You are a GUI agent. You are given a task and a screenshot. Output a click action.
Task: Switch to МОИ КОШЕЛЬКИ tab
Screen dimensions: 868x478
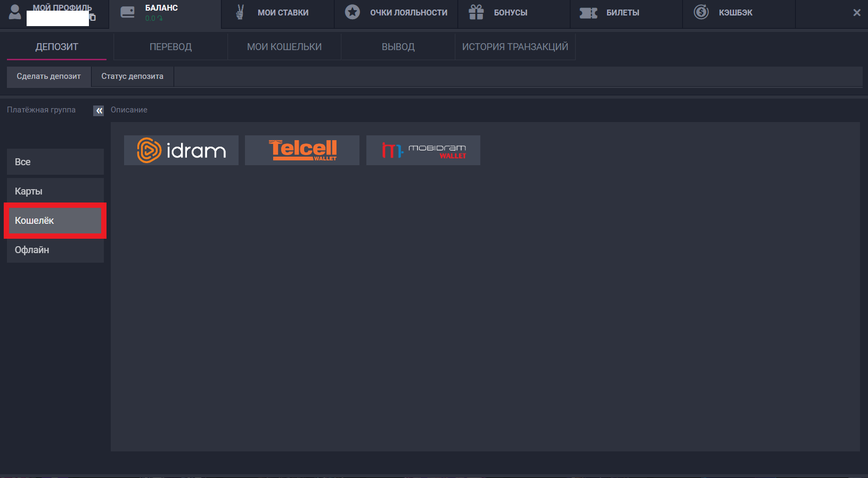[x=284, y=47]
